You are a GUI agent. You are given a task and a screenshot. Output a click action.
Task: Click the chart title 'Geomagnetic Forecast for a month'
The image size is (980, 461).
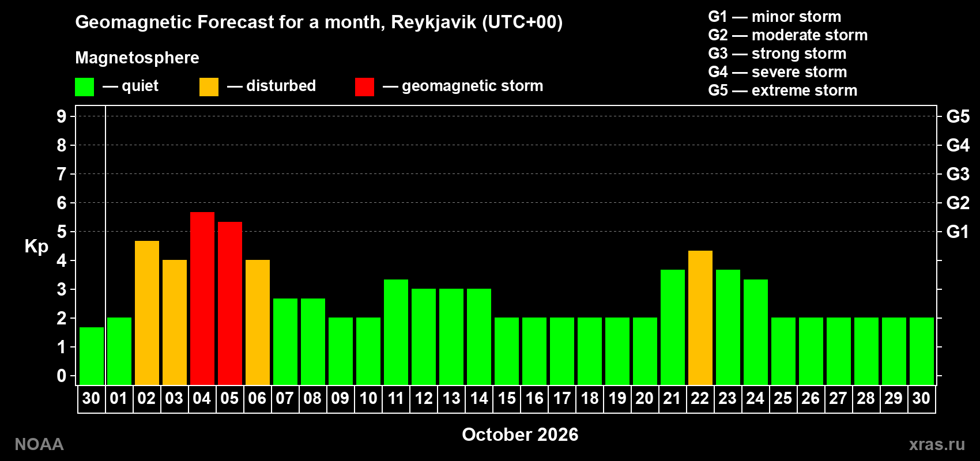coord(230,22)
